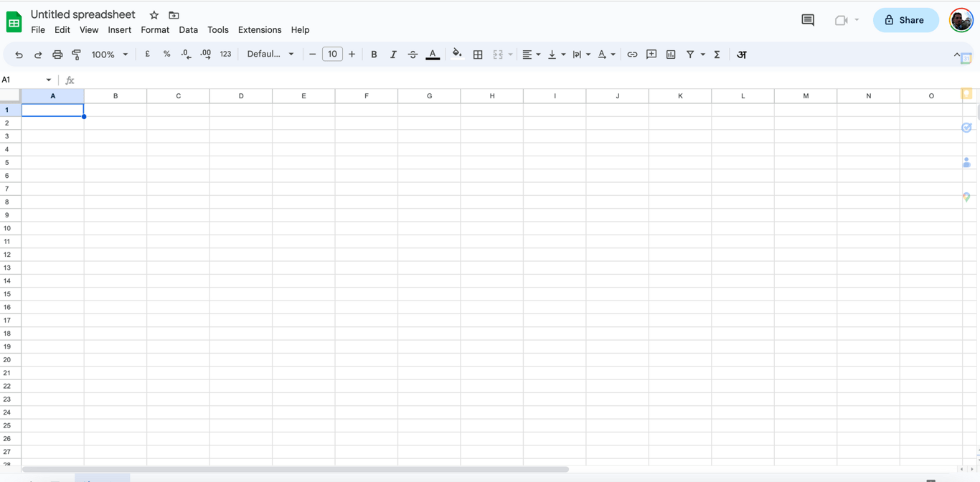
Task: Move spreadsheet with folder icon
Action: (174, 15)
